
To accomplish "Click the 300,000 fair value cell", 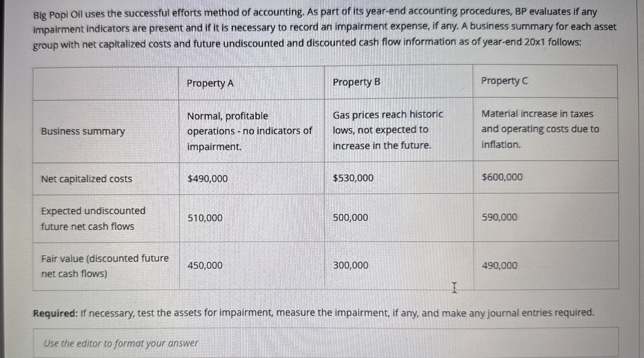I will [351, 265].
